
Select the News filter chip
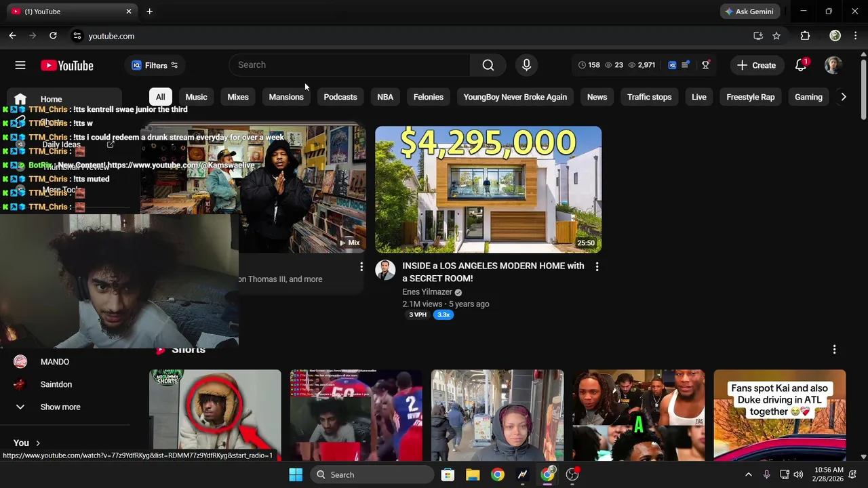pos(597,97)
